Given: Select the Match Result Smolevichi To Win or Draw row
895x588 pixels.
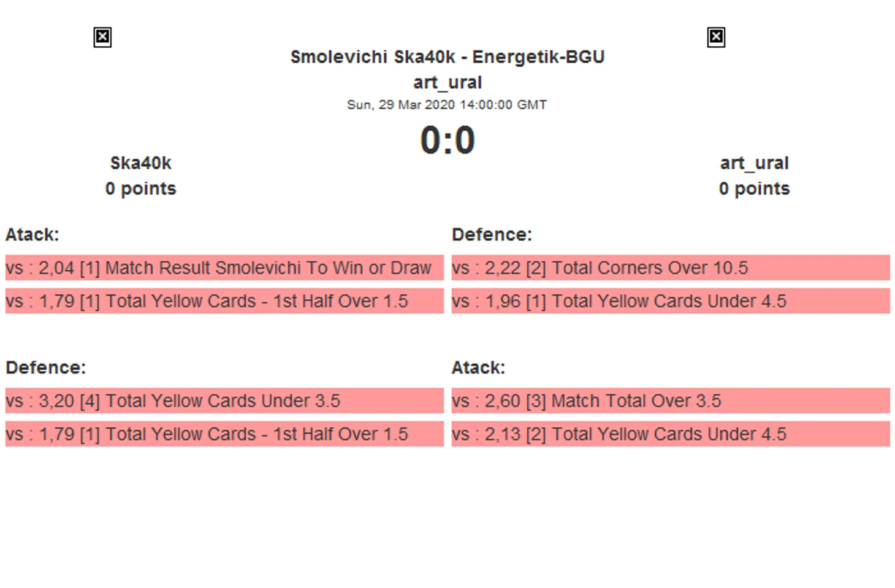Looking at the screenshot, I should point(224,268).
